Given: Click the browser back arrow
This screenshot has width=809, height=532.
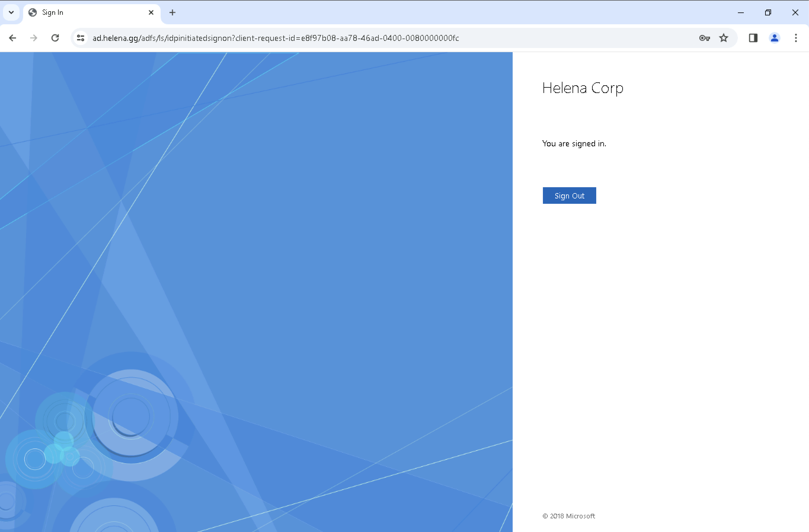Looking at the screenshot, I should pyautogui.click(x=12, y=38).
